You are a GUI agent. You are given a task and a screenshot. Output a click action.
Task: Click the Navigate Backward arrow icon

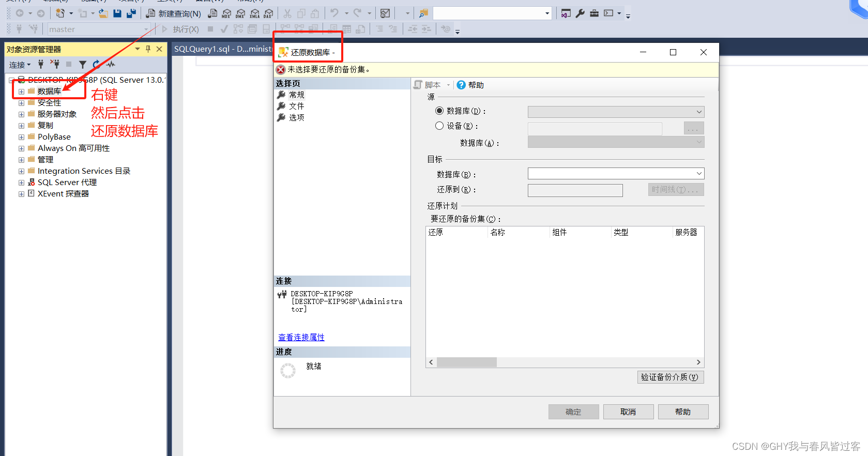click(20, 13)
